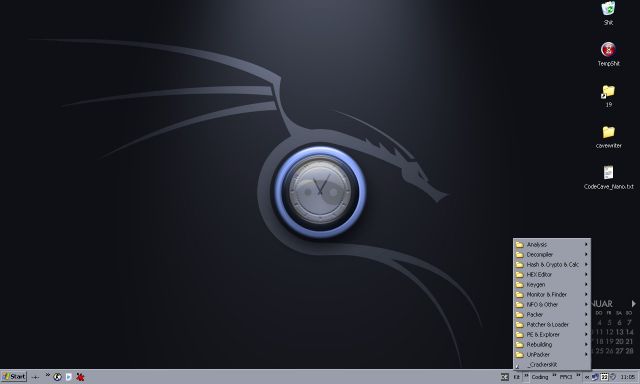Show hidden tray icons with the arrow

(x=587, y=377)
